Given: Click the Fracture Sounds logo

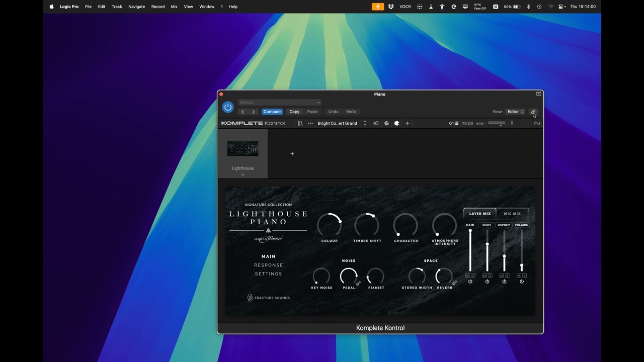Looking at the screenshot, I should click(268, 298).
